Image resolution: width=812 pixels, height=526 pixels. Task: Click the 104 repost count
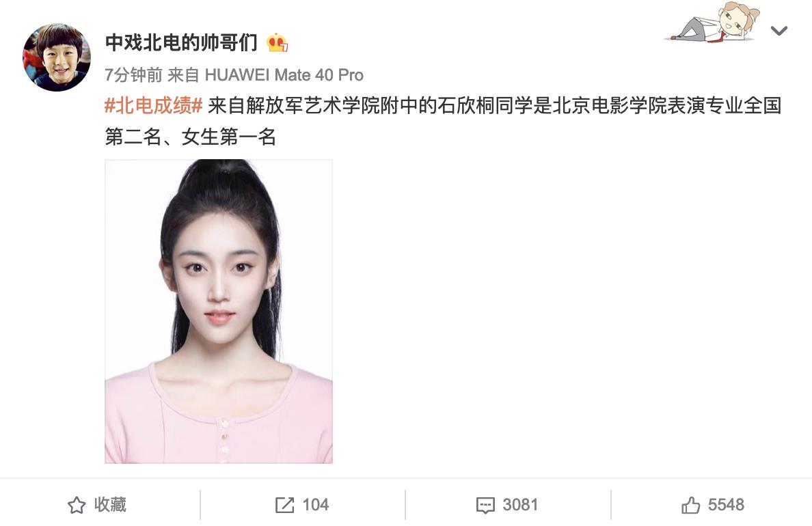[x=315, y=505]
